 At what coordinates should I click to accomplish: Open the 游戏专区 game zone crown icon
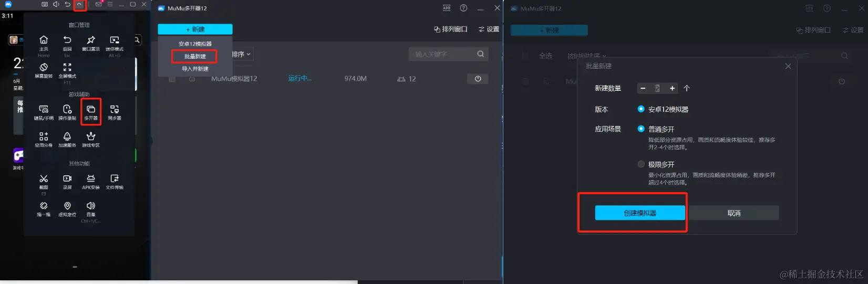tap(91, 136)
